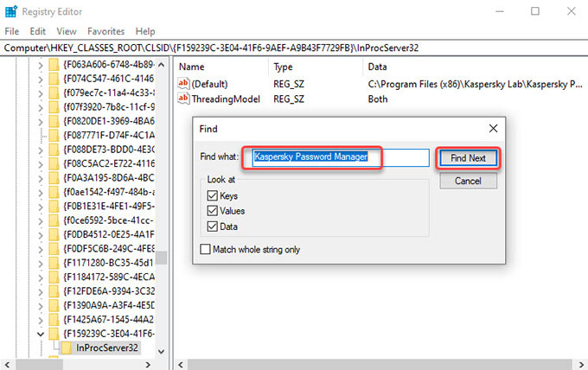The width and height of the screenshot is (588, 370).
Task: Expand the {F1171280-BC35-45d1 tree node
Action: [41, 263]
